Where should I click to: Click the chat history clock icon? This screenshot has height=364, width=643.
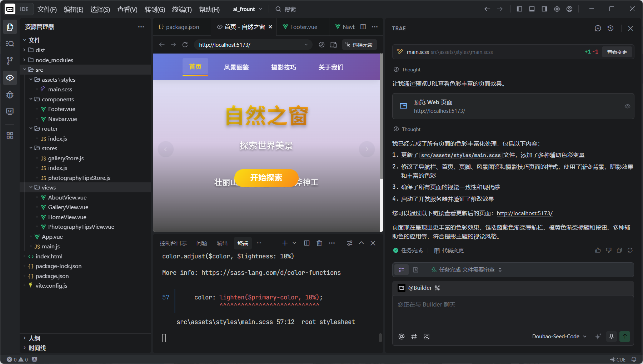click(x=610, y=28)
